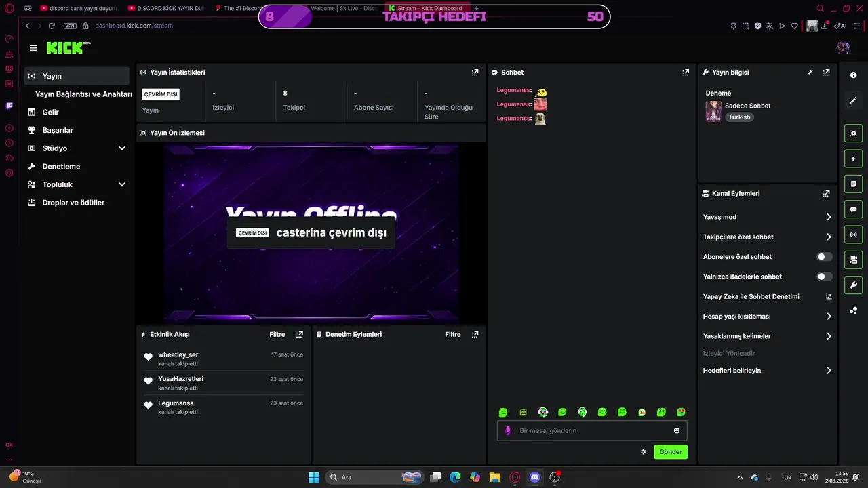
Task: Click the VPN badge in the address bar
Action: 70,26
